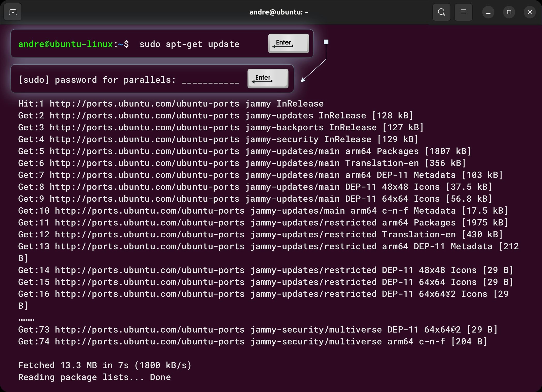This screenshot has width=542, height=392.
Task: Close the terminal window
Action: pyautogui.click(x=530, y=12)
